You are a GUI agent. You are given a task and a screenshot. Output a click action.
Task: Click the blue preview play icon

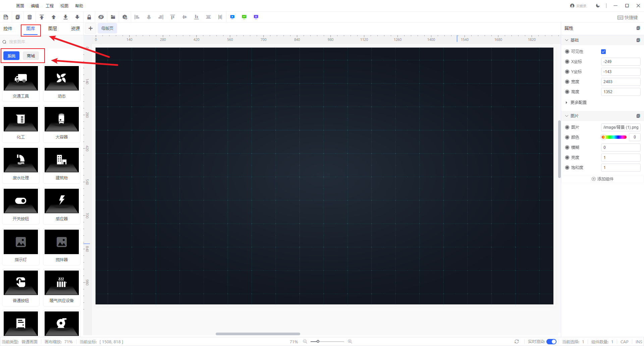pos(232,17)
